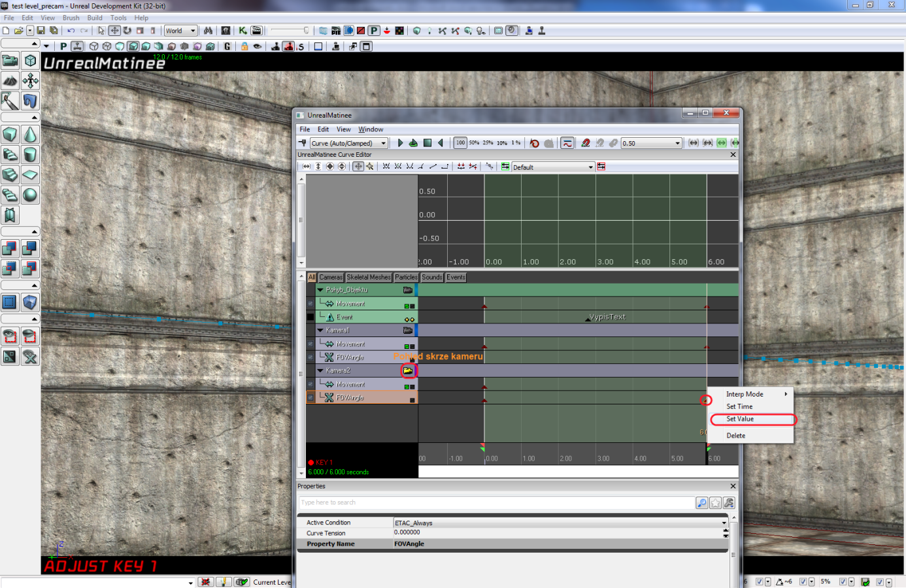Image resolution: width=906 pixels, height=588 pixels.
Task: Switch to the Particles tab
Action: click(x=406, y=278)
